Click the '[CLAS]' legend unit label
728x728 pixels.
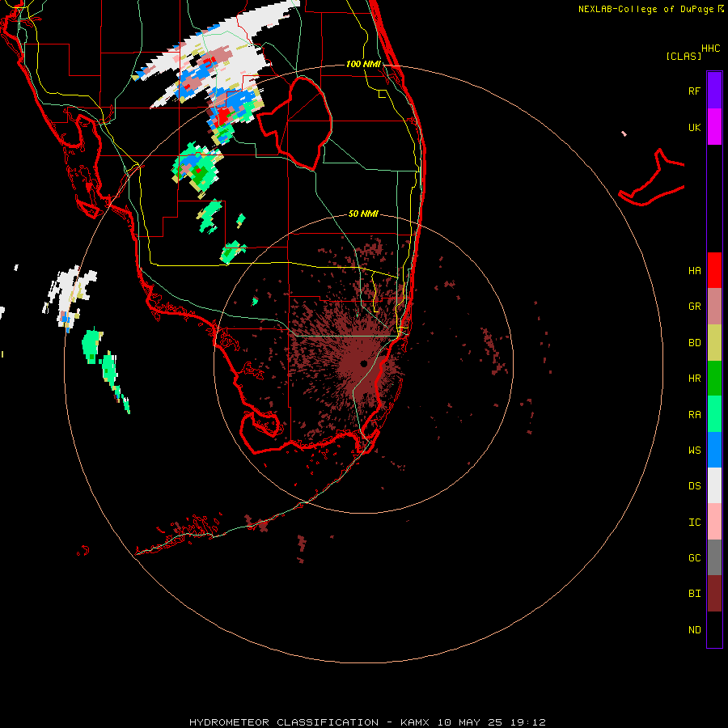point(684,56)
